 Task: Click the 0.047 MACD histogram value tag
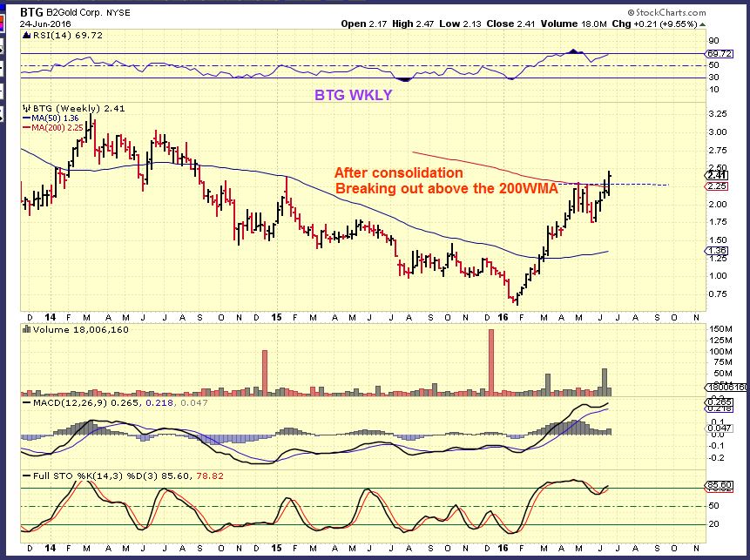point(719,428)
